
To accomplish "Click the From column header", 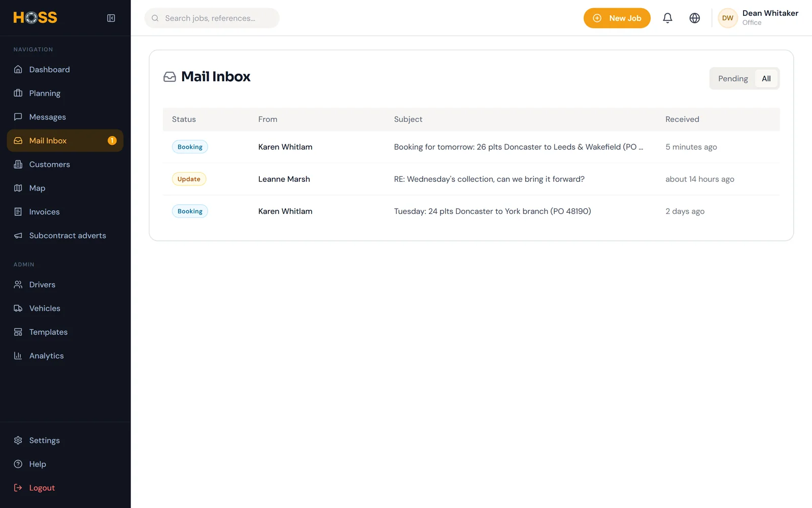I will (267, 119).
